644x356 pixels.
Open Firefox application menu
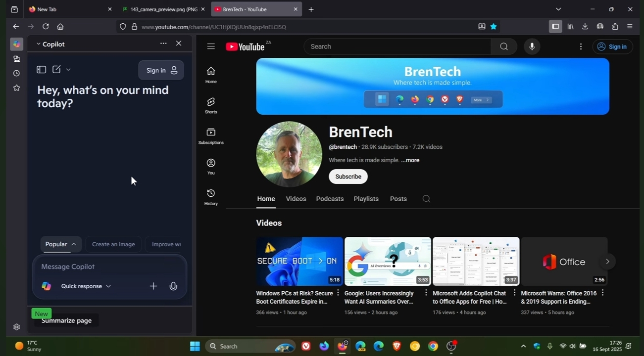point(630,27)
